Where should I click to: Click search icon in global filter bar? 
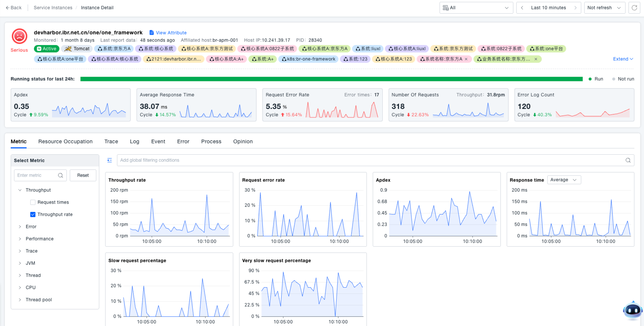pyautogui.click(x=628, y=160)
